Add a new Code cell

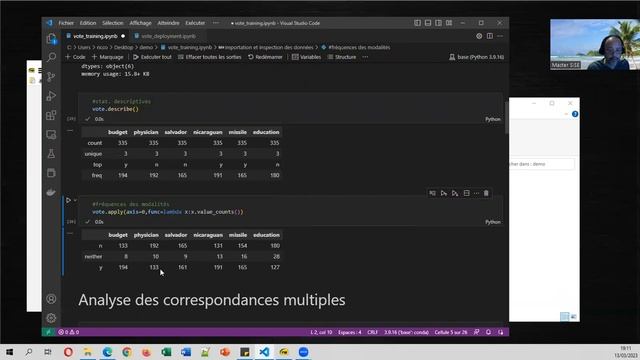[76, 57]
